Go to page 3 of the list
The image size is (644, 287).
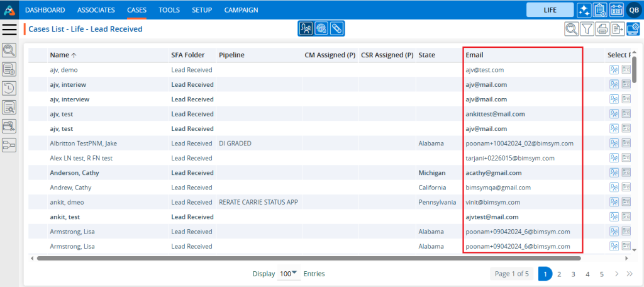pos(573,274)
